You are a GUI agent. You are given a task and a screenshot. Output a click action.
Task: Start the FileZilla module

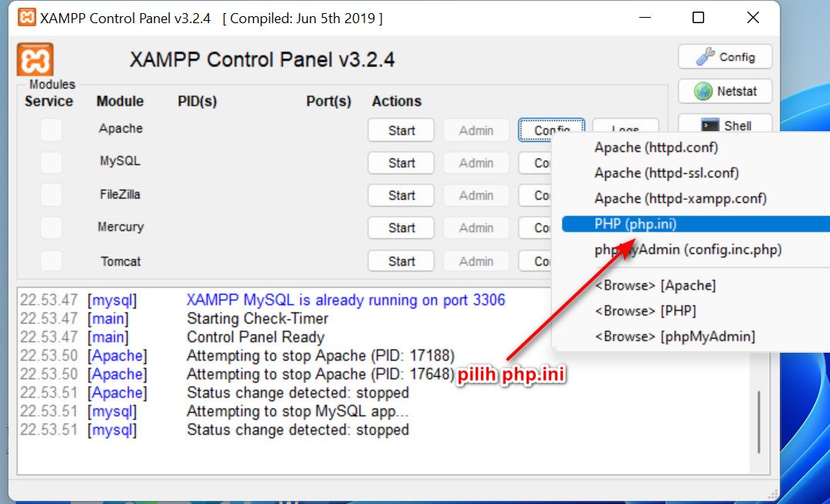[401, 195]
